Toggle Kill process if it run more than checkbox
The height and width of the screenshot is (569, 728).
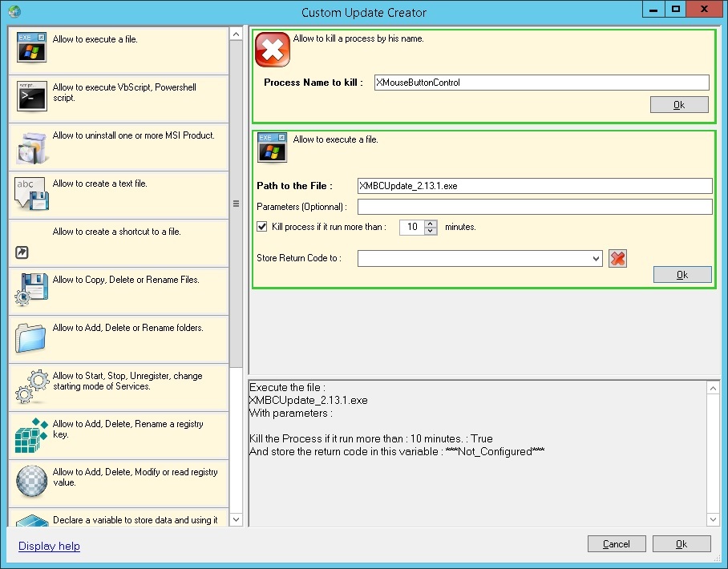(262, 227)
